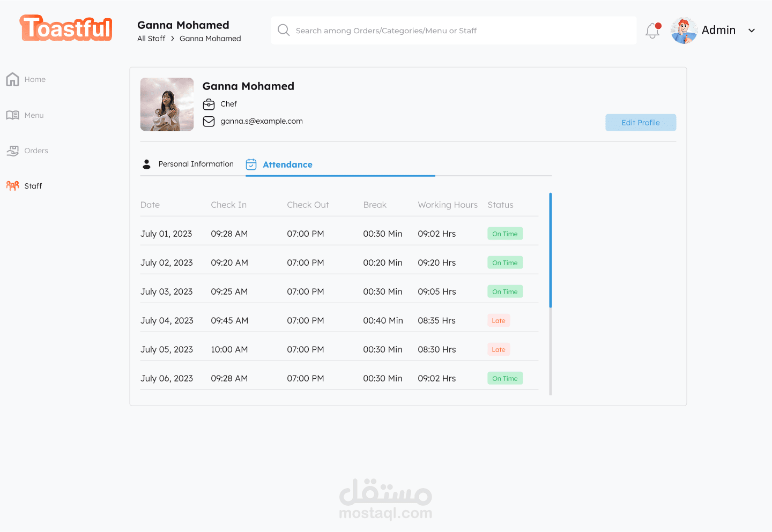Click the 09:20 Hrs working hours

tap(437, 263)
